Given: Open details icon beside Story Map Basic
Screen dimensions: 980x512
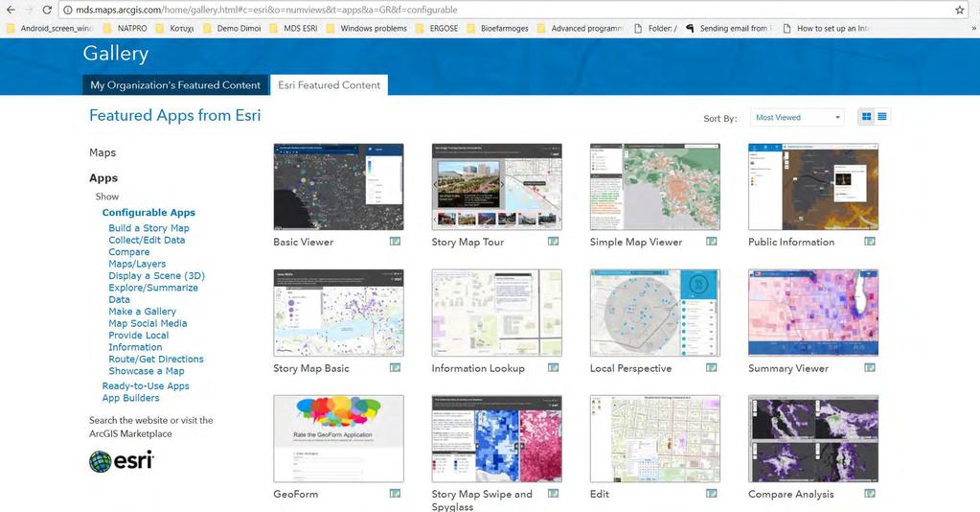Looking at the screenshot, I should pyautogui.click(x=395, y=367).
